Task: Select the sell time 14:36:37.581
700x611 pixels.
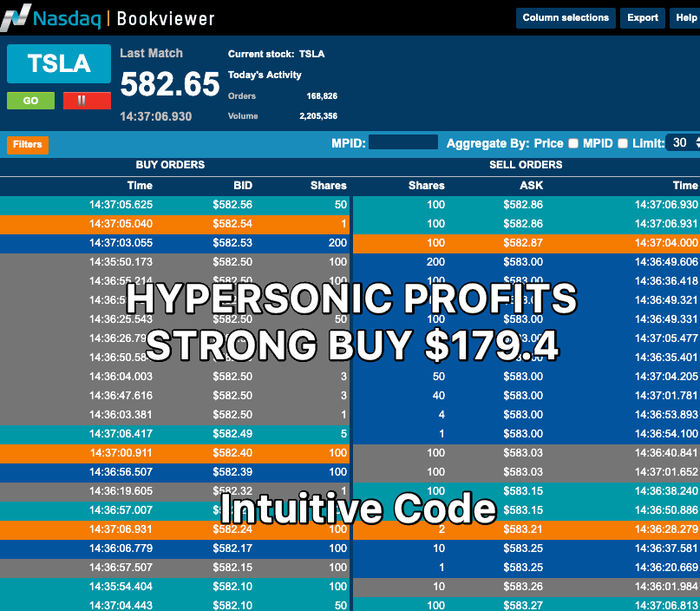Action: [x=666, y=549]
